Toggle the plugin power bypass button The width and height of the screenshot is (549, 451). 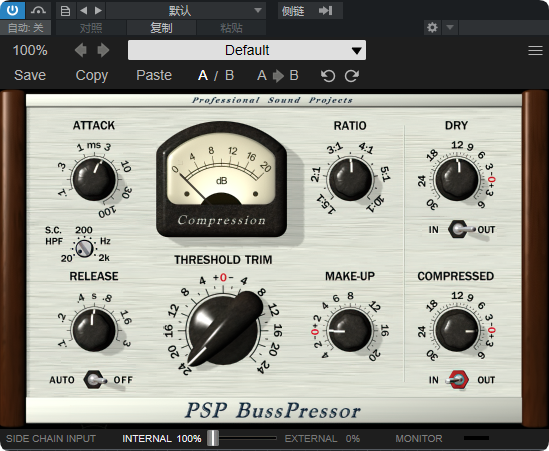[x=12, y=10]
